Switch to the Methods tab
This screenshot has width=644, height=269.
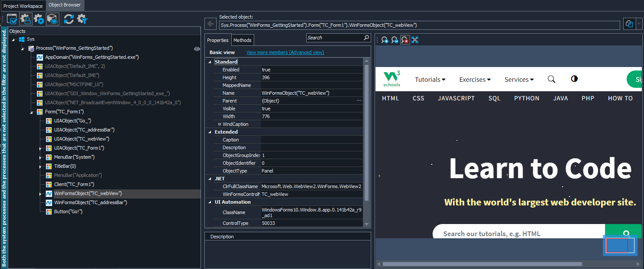(x=242, y=40)
